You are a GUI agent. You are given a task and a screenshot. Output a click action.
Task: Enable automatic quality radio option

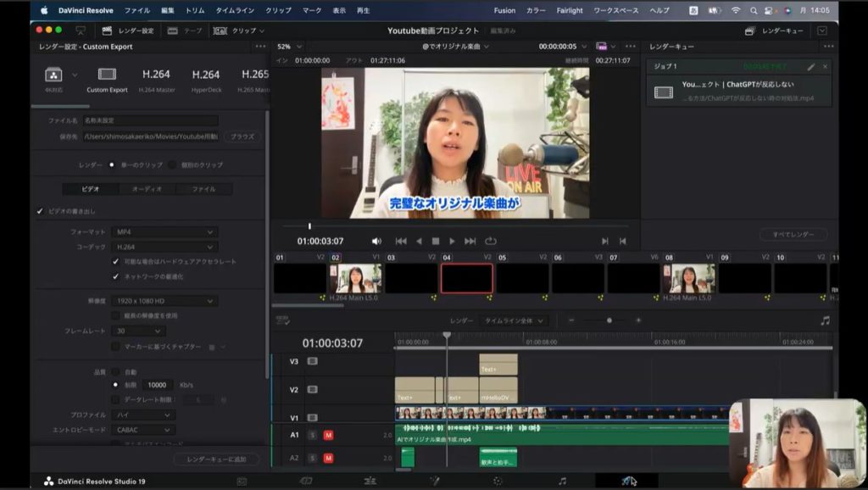pos(116,371)
